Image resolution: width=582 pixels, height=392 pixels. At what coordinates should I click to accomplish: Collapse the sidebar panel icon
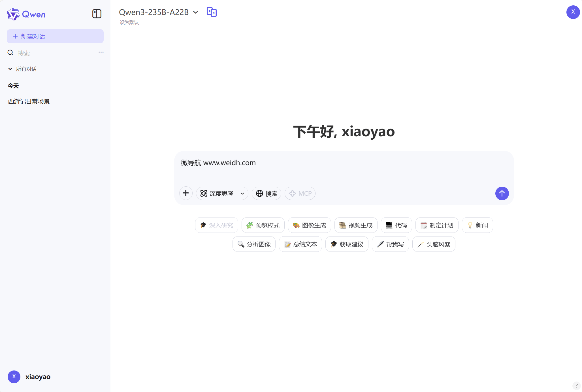point(97,14)
